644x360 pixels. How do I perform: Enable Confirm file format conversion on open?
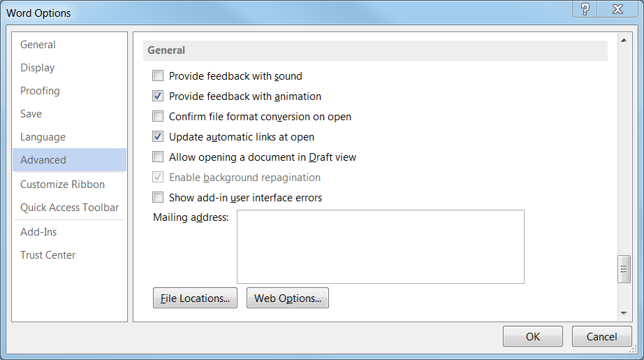[158, 116]
